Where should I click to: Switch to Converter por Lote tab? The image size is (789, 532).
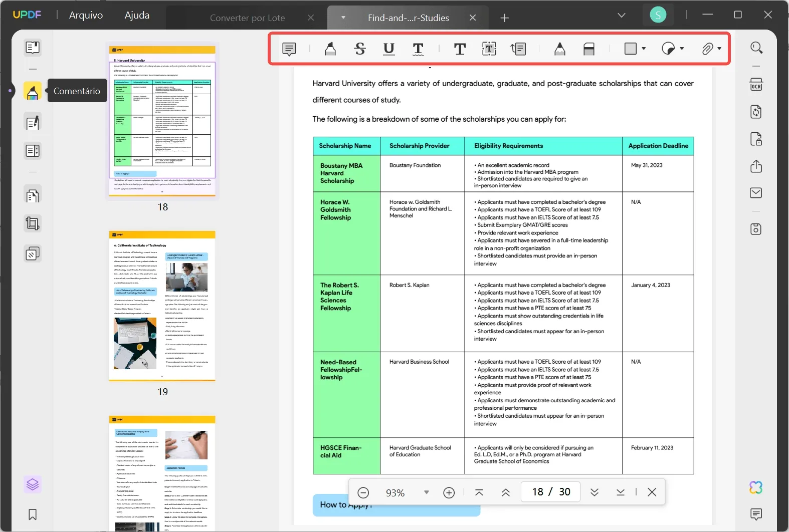point(247,18)
